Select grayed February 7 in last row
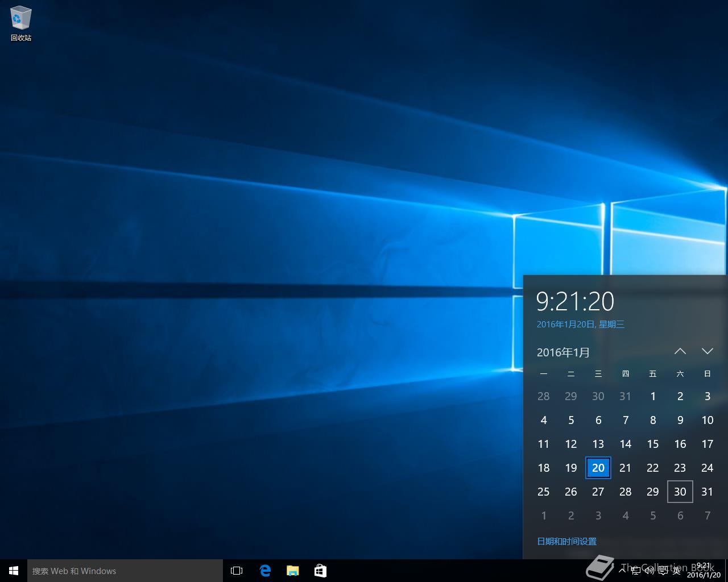The height and width of the screenshot is (582, 728). (708, 516)
